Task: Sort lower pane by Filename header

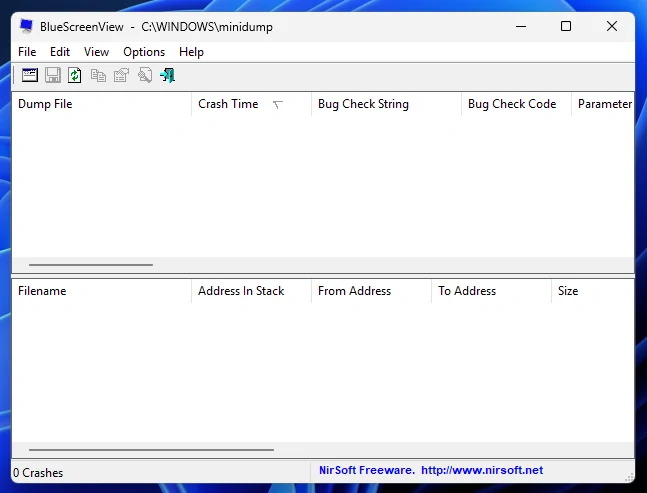Action: 102,291
